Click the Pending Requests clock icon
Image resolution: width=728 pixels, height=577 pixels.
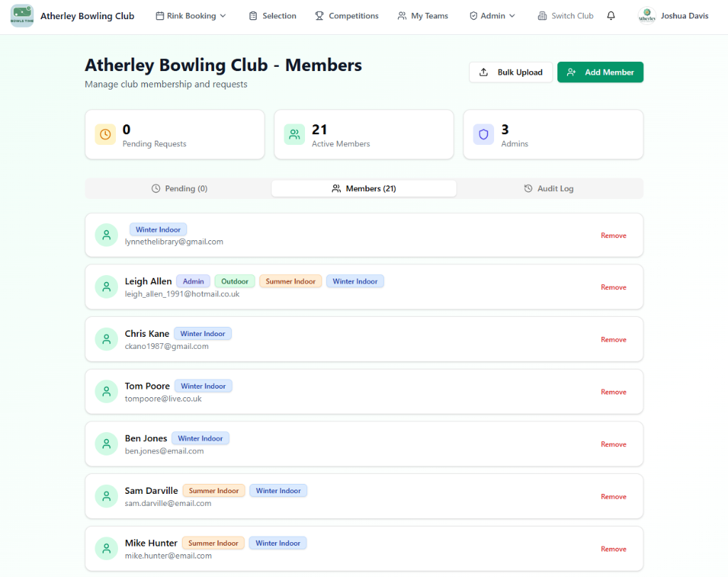[105, 134]
